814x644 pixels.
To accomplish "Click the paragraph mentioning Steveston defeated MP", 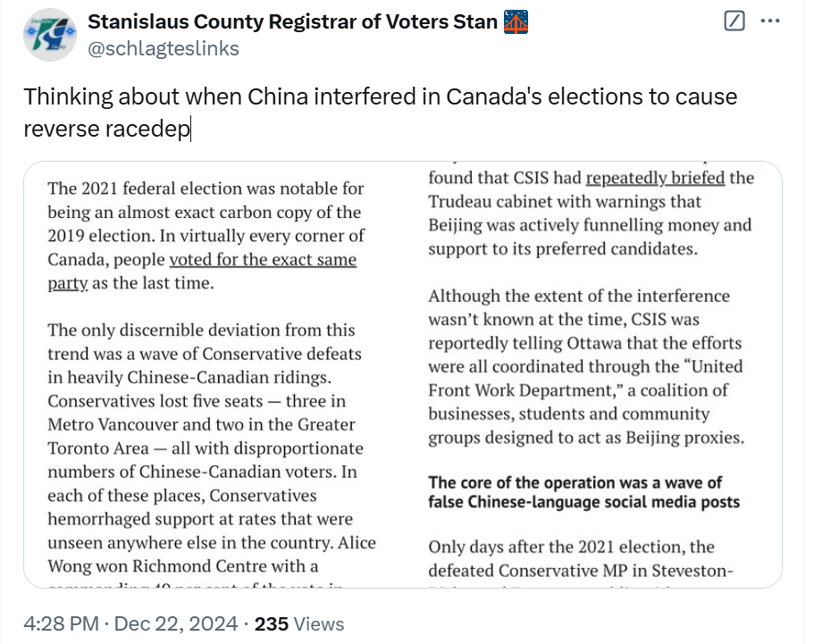I will click(x=581, y=559).
